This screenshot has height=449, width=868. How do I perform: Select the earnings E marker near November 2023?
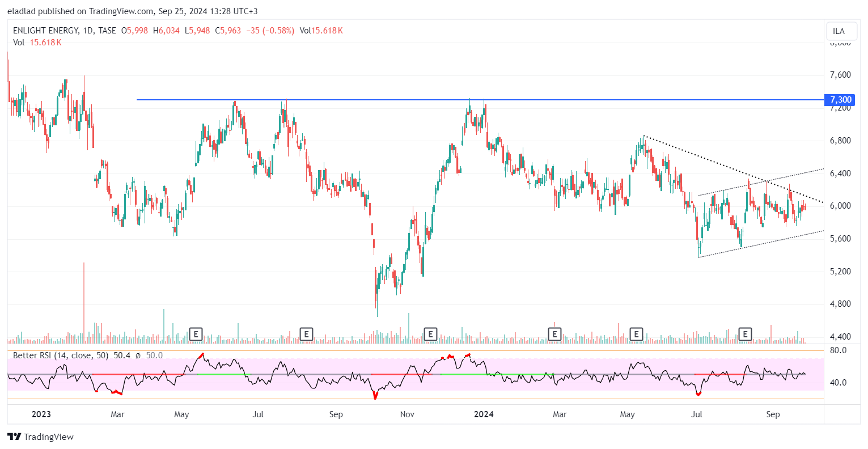tap(430, 334)
